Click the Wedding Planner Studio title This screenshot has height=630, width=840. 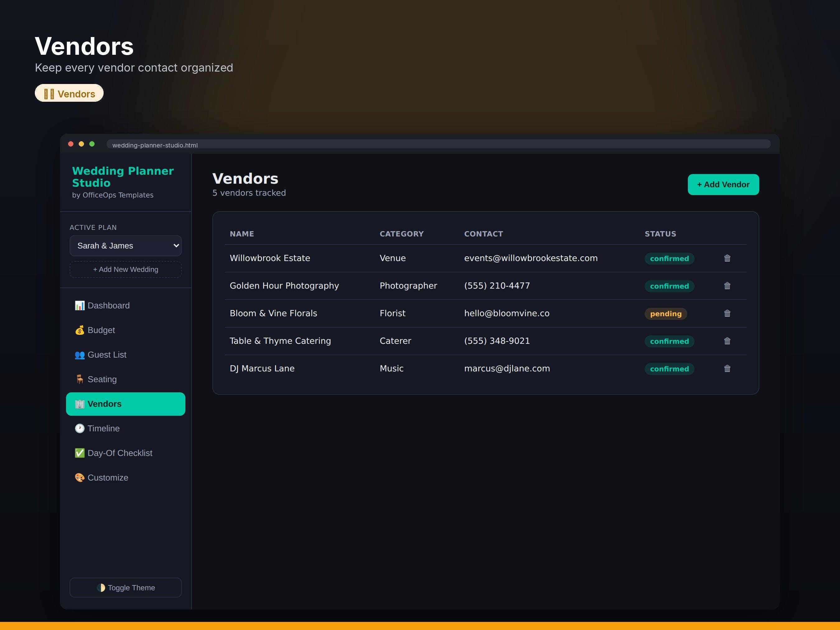tap(123, 177)
